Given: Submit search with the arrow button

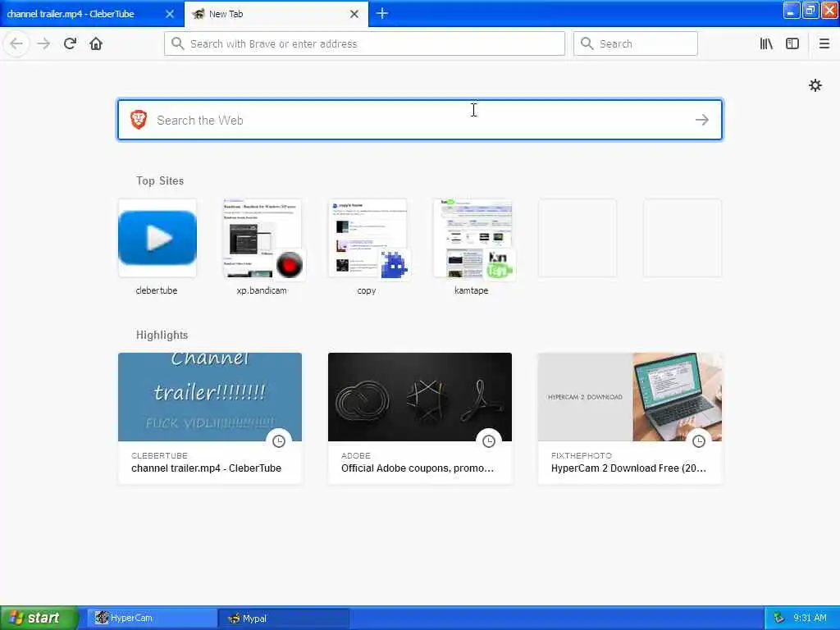Looking at the screenshot, I should 702,120.
